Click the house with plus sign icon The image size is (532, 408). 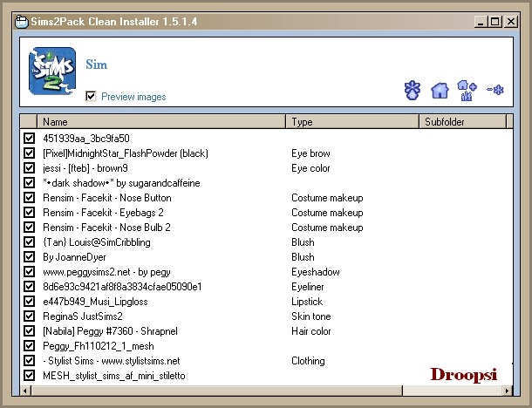tap(467, 90)
